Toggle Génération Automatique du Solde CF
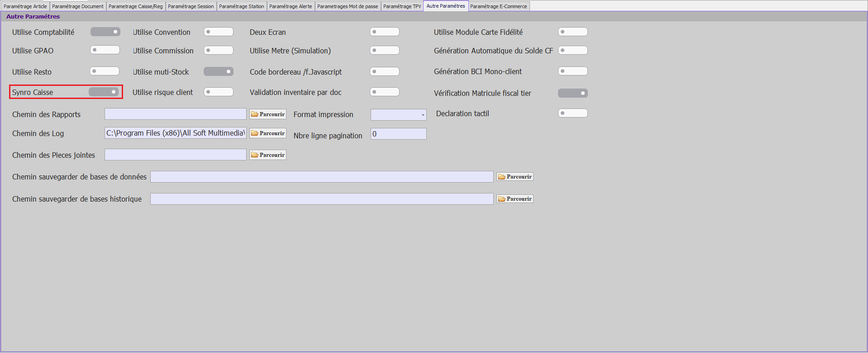Image resolution: width=868 pixels, height=353 pixels. (x=573, y=50)
